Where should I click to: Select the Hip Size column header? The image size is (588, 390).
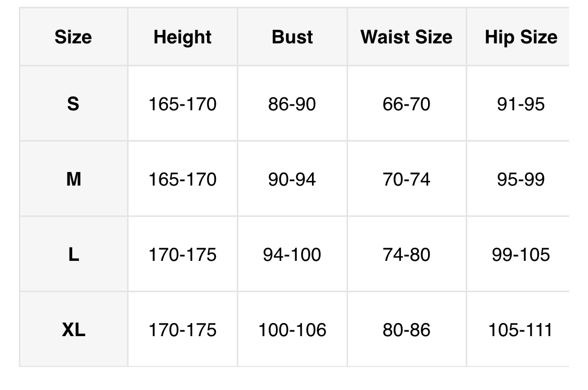(x=521, y=37)
